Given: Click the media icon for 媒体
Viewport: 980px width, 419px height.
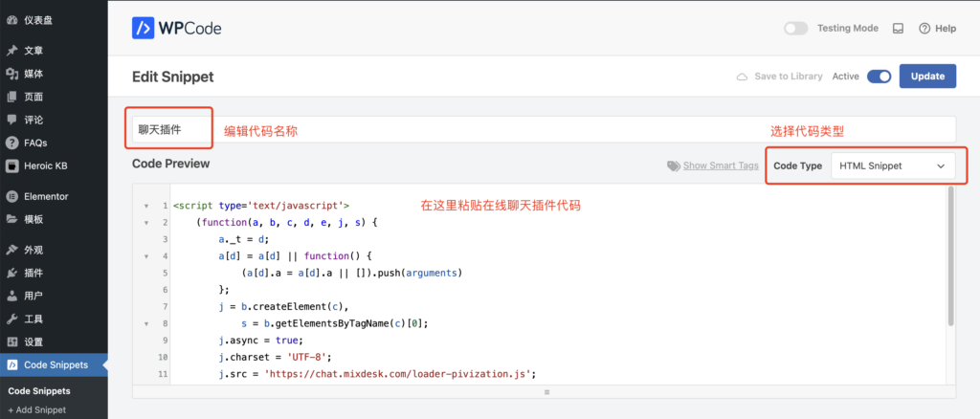Looking at the screenshot, I should click(11, 74).
